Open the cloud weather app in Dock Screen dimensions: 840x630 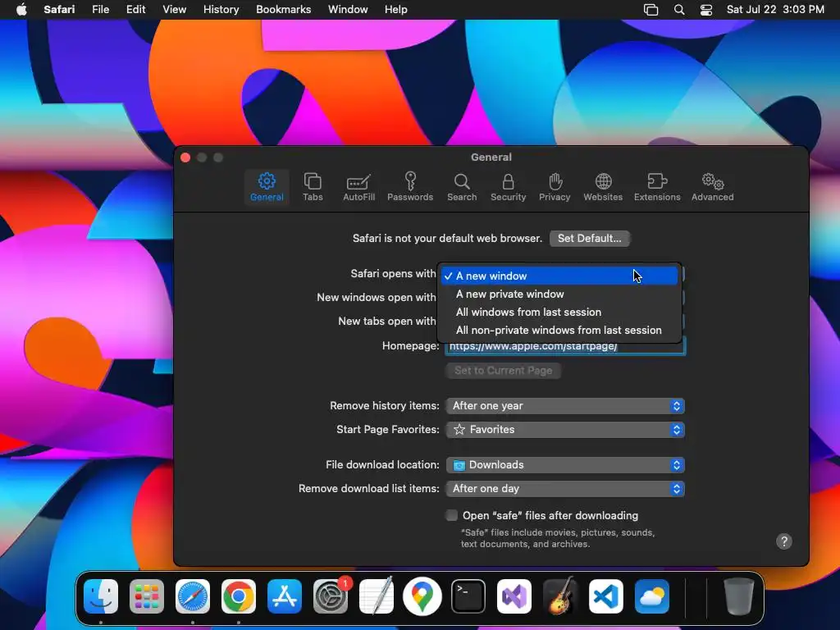pos(652,596)
